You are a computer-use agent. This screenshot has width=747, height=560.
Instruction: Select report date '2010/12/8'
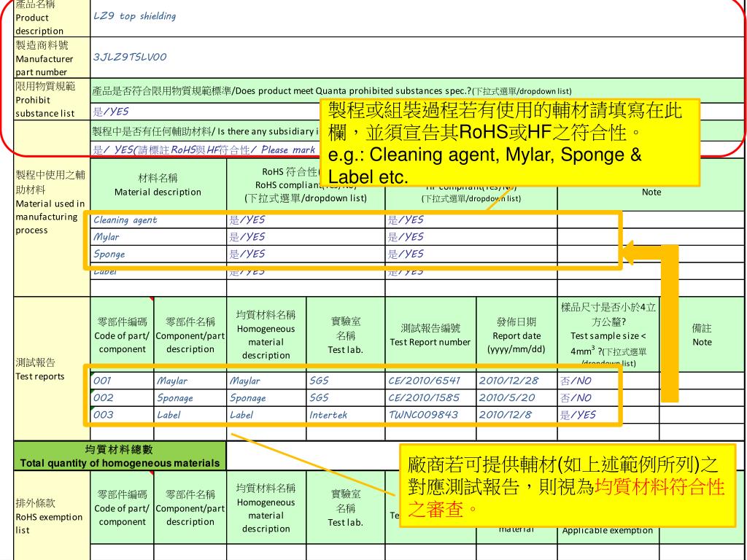517,415
